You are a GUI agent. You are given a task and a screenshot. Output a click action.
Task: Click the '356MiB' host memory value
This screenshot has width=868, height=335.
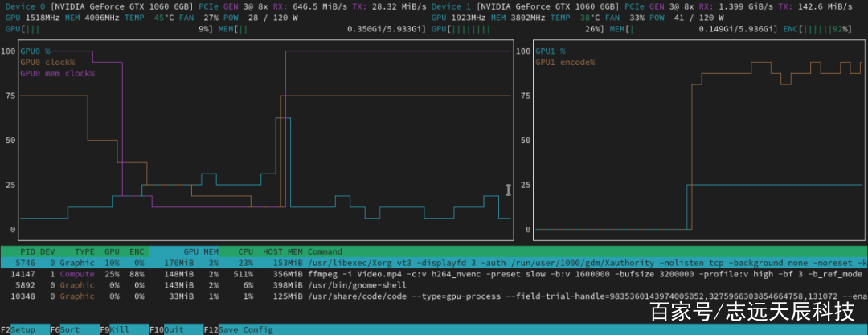pos(288,273)
